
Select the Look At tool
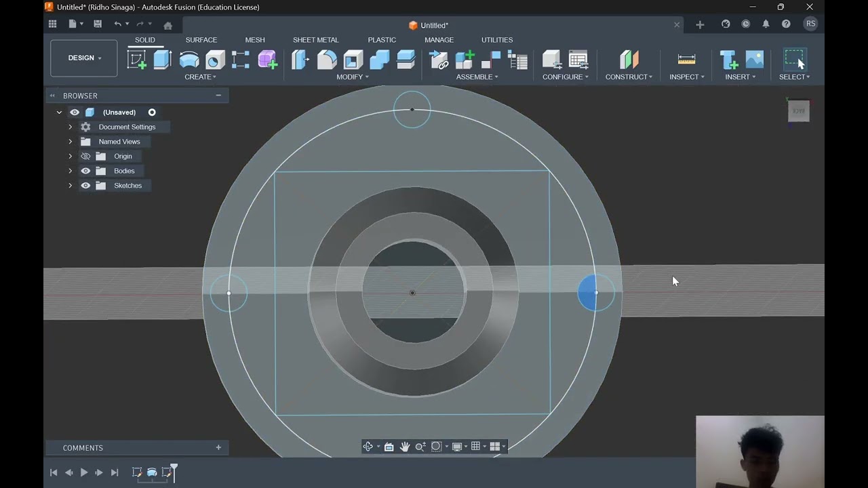(389, 447)
